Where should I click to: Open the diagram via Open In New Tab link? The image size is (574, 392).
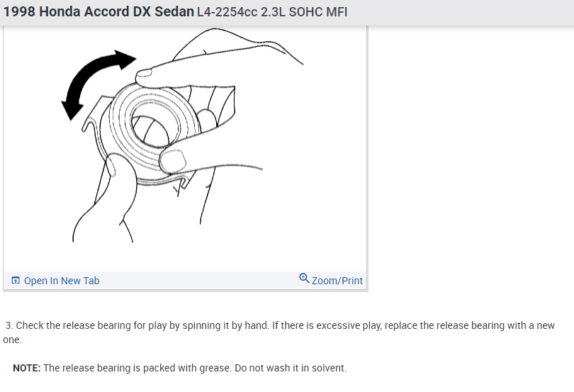point(62,281)
